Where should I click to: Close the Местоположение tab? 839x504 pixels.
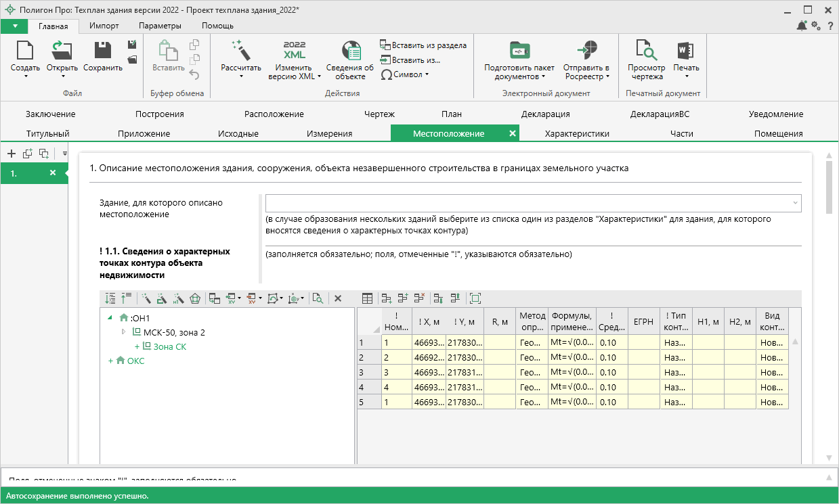pyautogui.click(x=513, y=133)
